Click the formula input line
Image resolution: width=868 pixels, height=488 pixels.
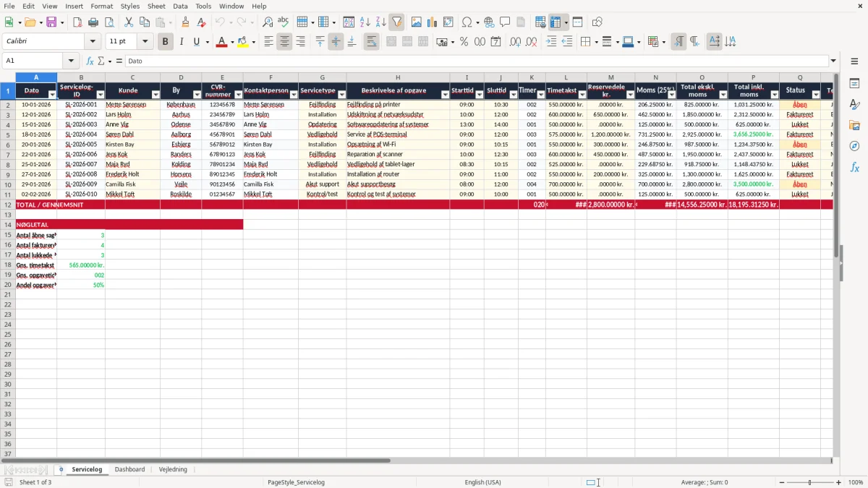pos(476,61)
